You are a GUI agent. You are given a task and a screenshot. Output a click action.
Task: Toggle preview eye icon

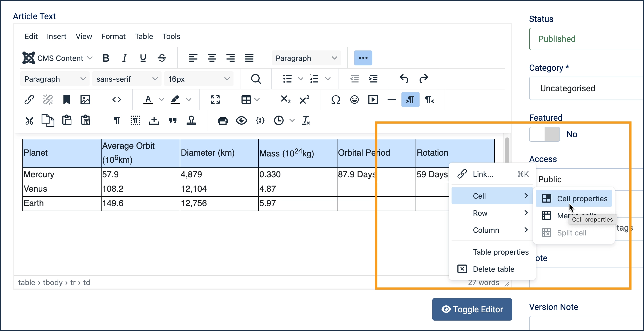(x=241, y=120)
